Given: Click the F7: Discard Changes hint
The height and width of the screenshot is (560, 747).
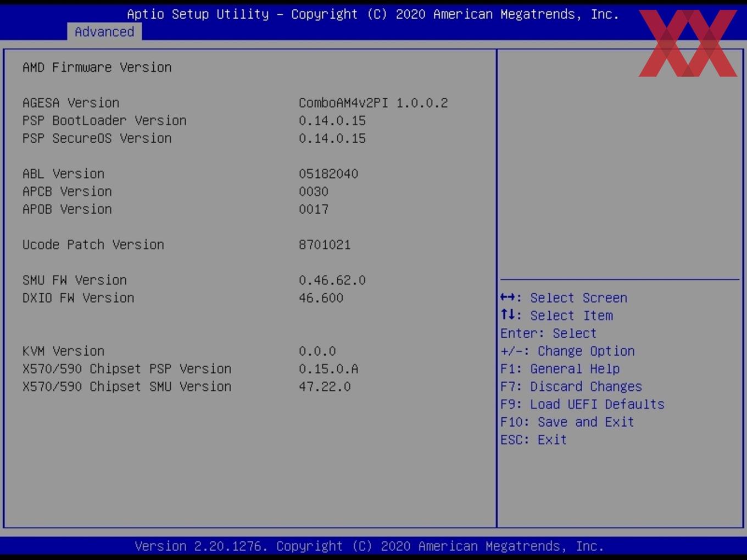Looking at the screenshot, I should click(x=571, y=387).
